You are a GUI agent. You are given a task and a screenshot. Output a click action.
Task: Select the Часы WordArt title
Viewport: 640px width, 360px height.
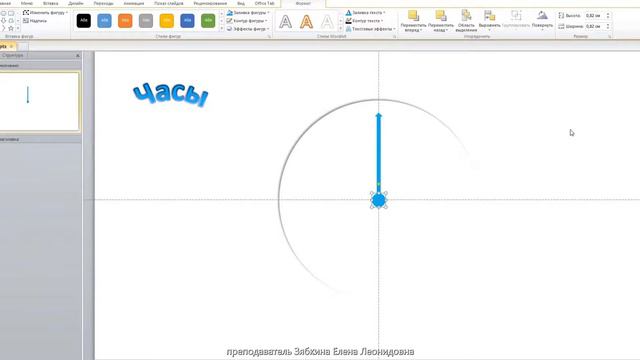point(171,94)
